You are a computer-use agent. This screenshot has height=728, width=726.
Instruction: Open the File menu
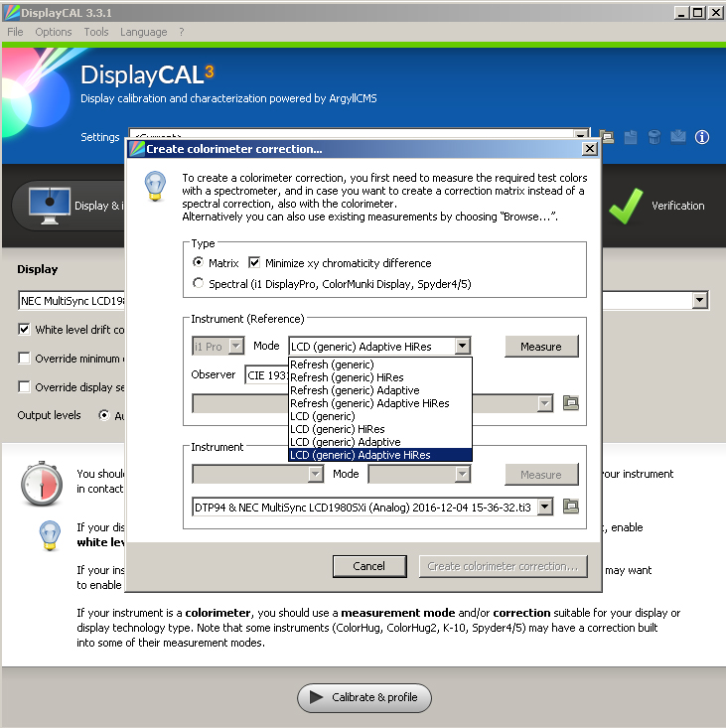(x=15, y=32)
